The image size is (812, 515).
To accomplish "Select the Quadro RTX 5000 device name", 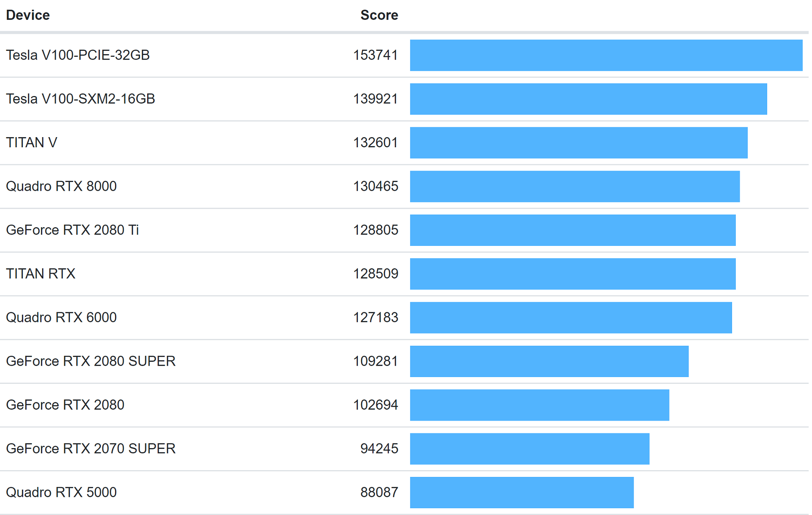I will (x=61, y=492).
